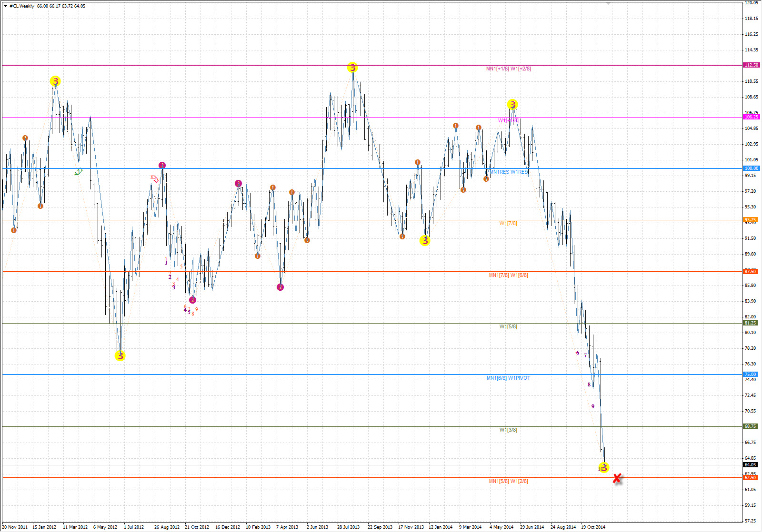The height and width of the screenshot is (532, 762).
Task: Select the yellow 3 marker below W1[7/8] label
Action: pos(425,241)
